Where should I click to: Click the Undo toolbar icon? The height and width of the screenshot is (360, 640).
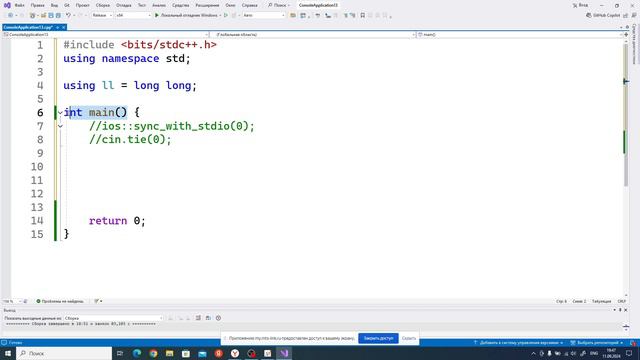[68, 16]
